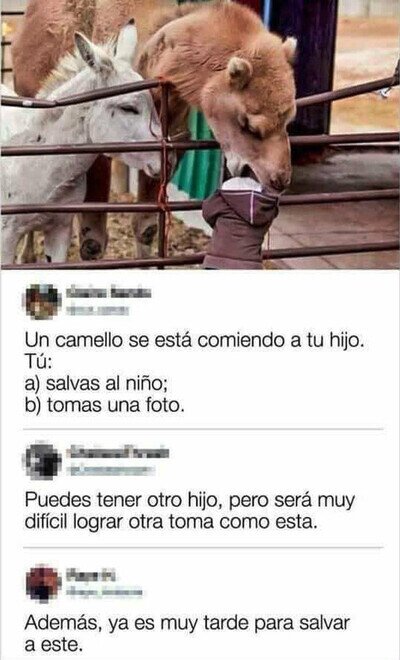This screenshot has height=660, width=400.
Task: Open the second commenter's blurred profile name
Action: (119, 452)
